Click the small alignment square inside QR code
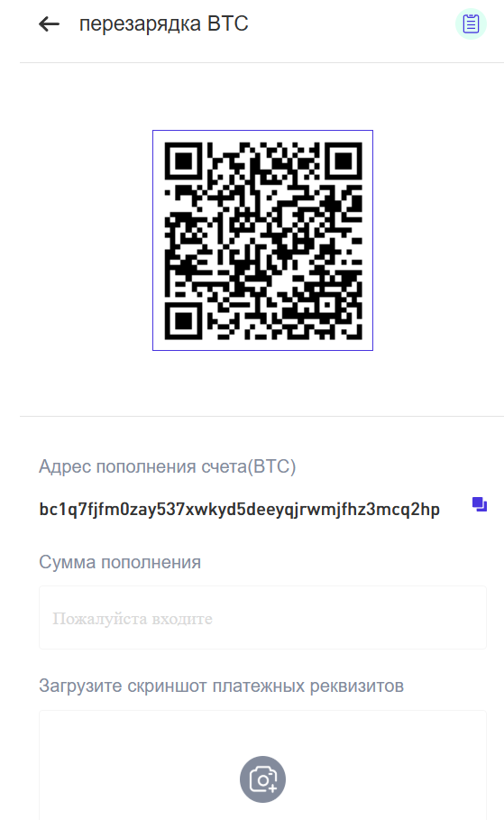This screenshot has height=820, width=504. click(327, 304)
